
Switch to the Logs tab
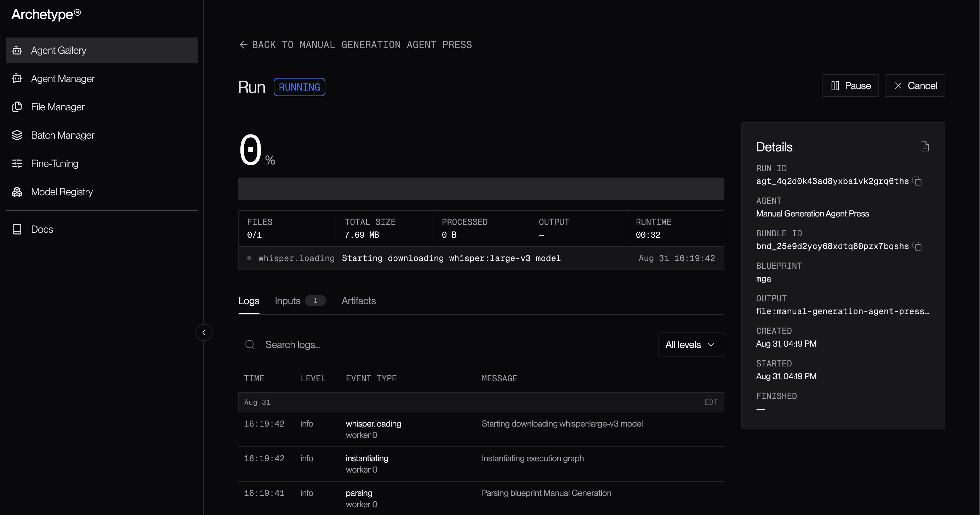pyautogui.click(x=249, y=301)
